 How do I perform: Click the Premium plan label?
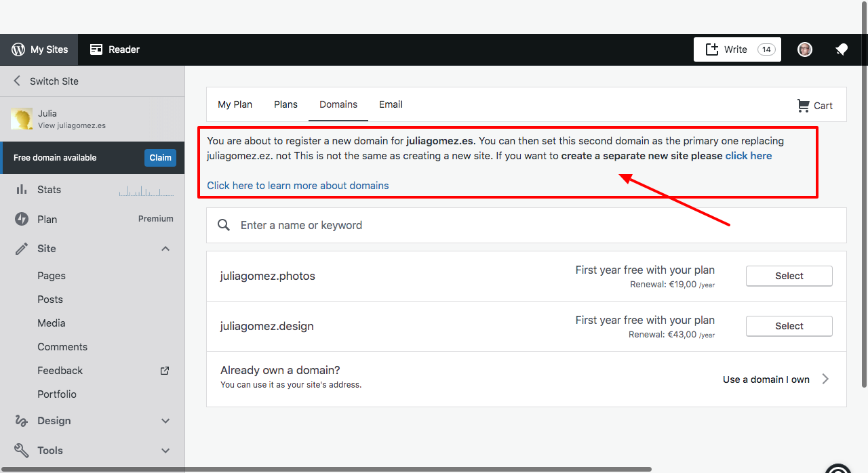[x=156, y=219]
